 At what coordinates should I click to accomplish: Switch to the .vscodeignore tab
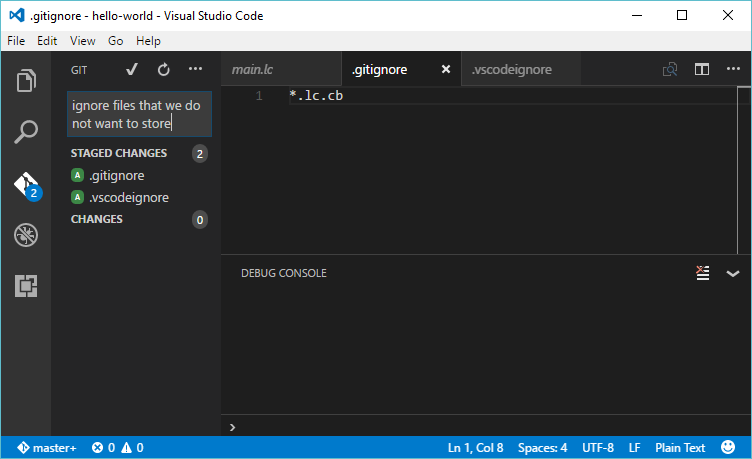[511, 69]
